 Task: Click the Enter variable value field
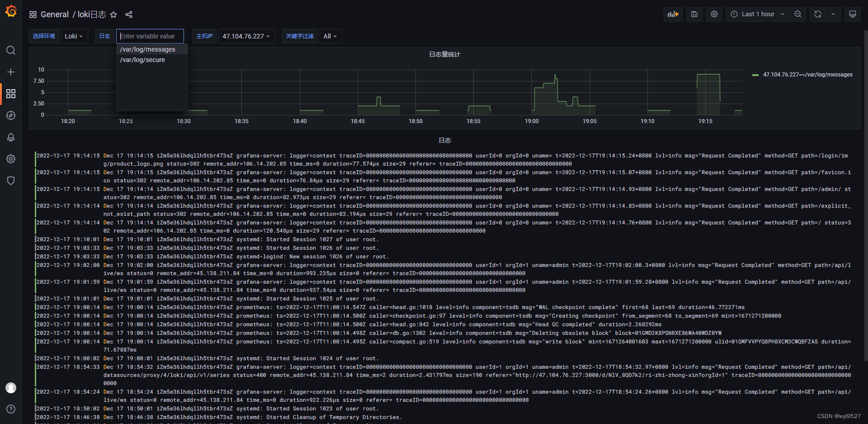150,36
